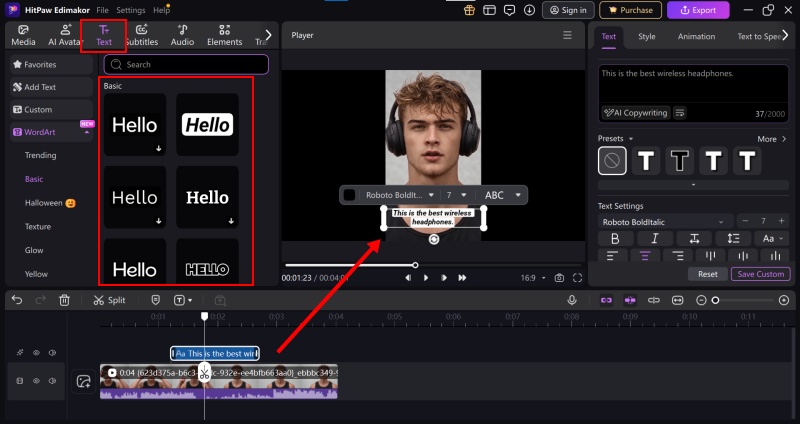Increase font size with plus button
Screen dimensions: 800x424
781,221
